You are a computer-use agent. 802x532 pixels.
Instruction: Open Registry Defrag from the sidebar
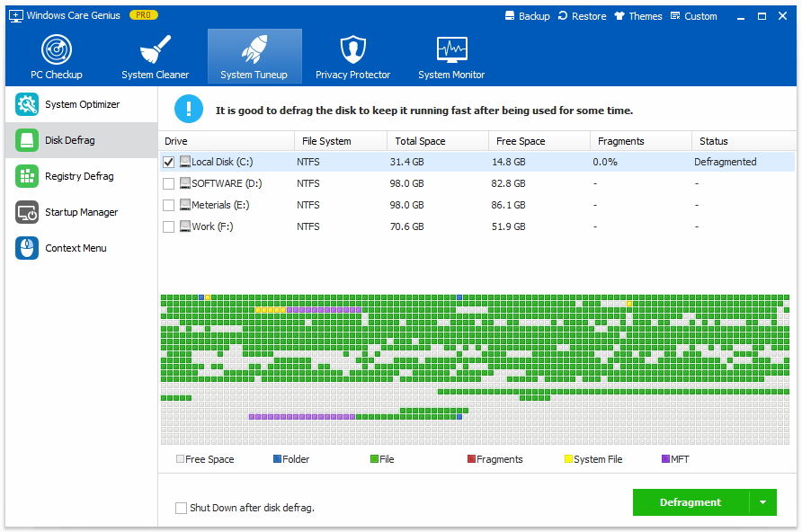tap(81, 176)
